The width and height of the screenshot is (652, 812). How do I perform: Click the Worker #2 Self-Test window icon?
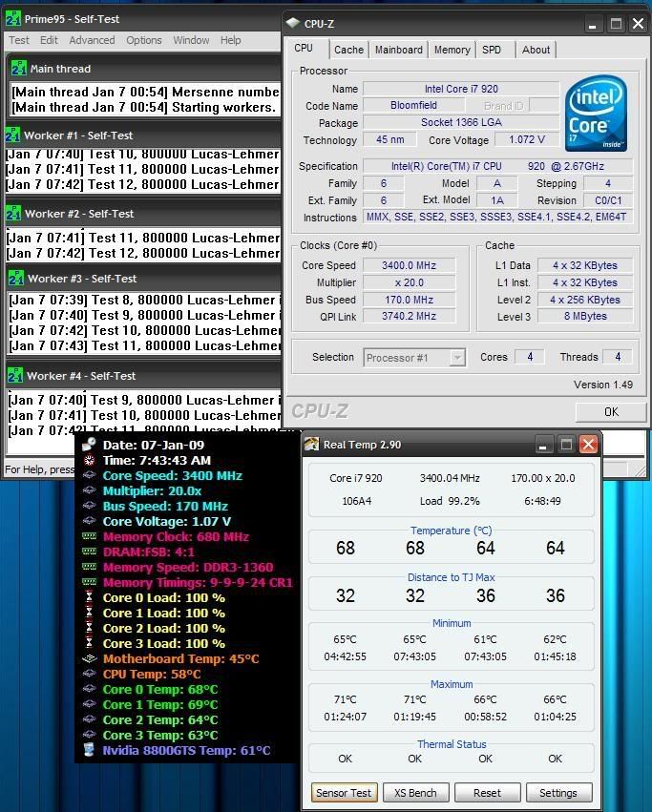(13, 213)
